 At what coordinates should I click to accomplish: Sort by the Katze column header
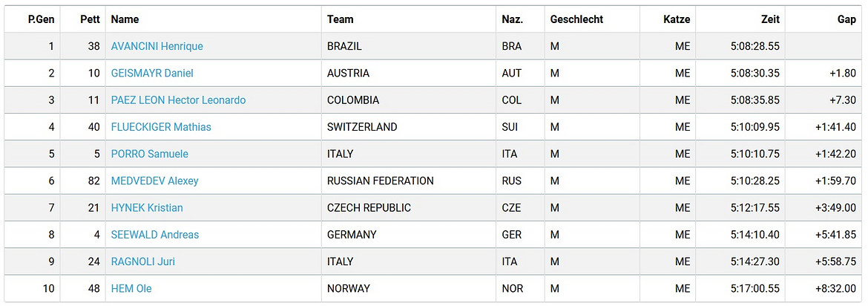677,19
